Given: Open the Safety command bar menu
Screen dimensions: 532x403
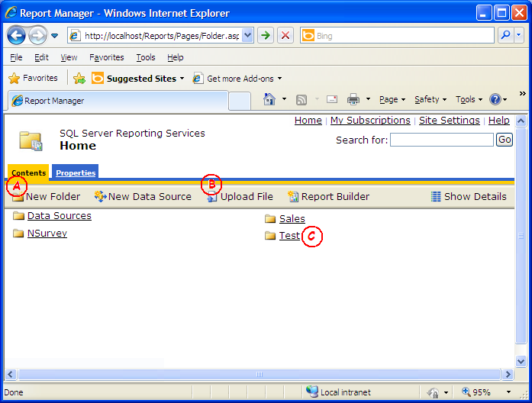Looking at the screenshot, I should 430,99.
